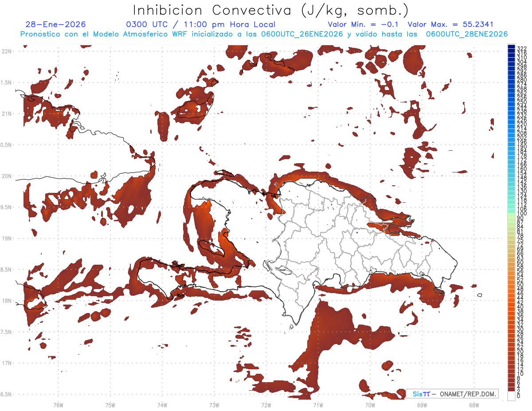Click the "17N" latitude label
Viewport: 532px width, 411px height.
click(x=7, y=363)
